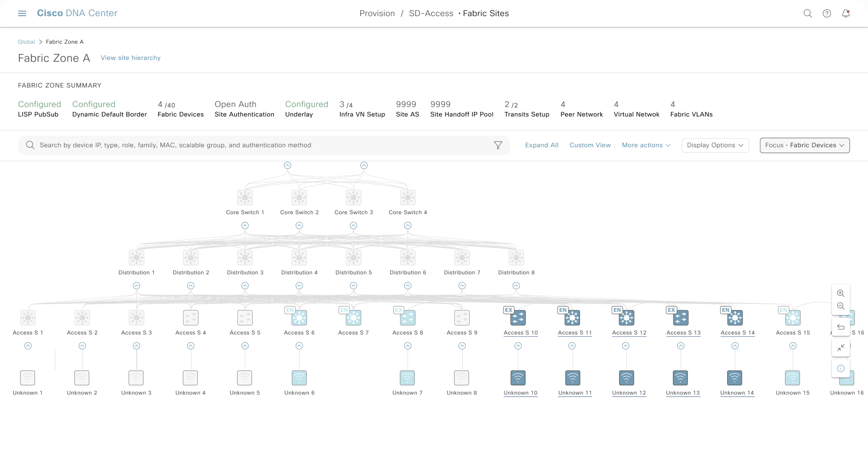Click the Global breadcrumb link
The image size is (868, 451).
coord(26,42)
